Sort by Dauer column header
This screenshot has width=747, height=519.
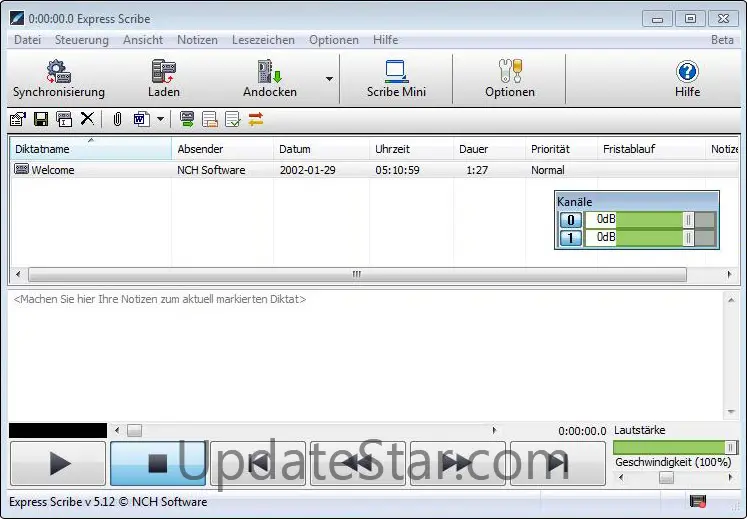489,149
